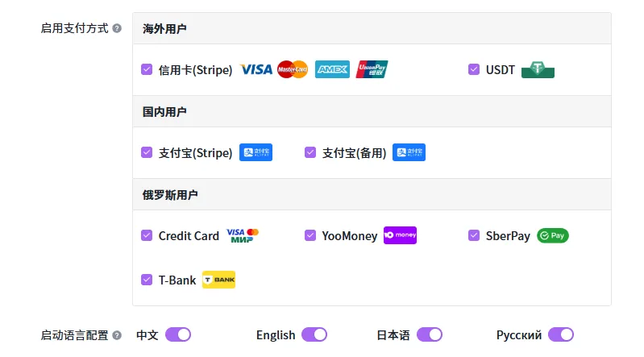Viewport: 644px width, 357px height.
Task: Click the MasterCard logo icon
Action: tap(293, 70)
